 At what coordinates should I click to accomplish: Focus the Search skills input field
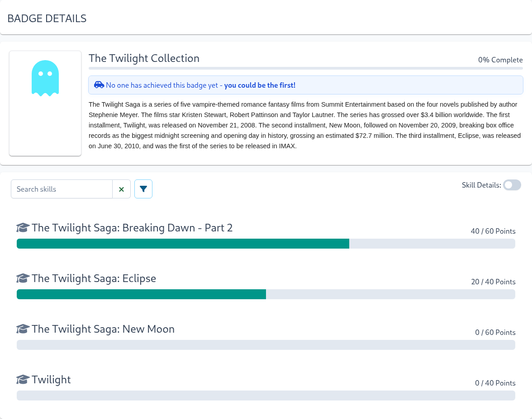(62, 189)
